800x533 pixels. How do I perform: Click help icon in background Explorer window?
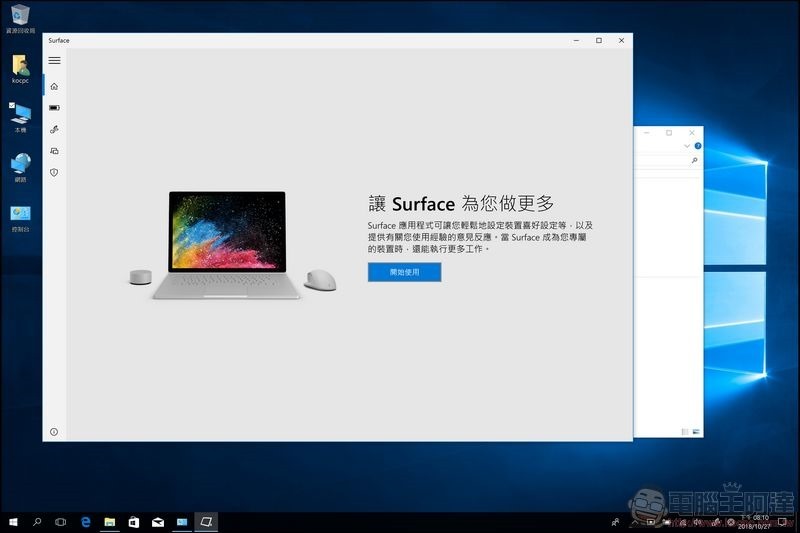(697, 146)
